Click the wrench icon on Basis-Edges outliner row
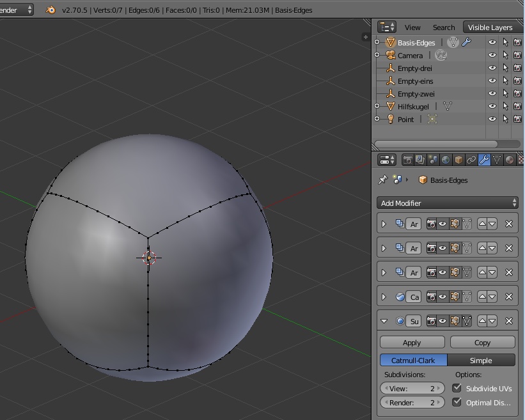 (467, 43)
